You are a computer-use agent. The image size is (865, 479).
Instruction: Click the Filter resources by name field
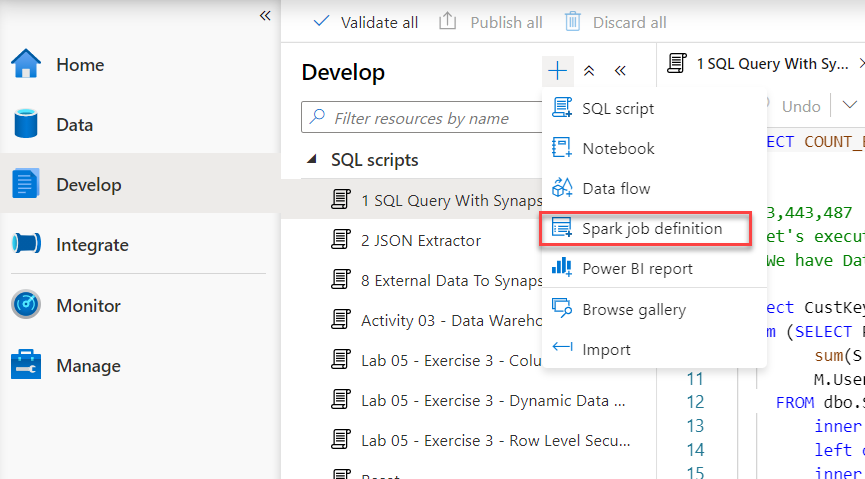click(422, 117)
